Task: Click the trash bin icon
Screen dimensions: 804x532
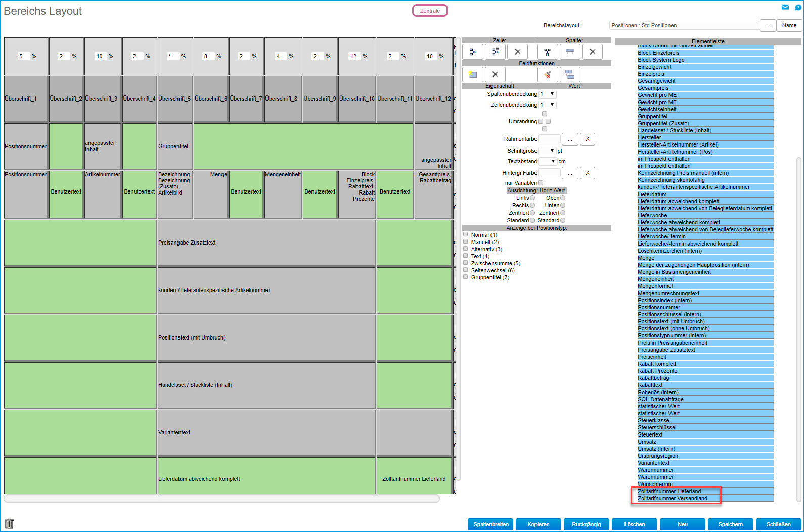Action: point(9,523)
